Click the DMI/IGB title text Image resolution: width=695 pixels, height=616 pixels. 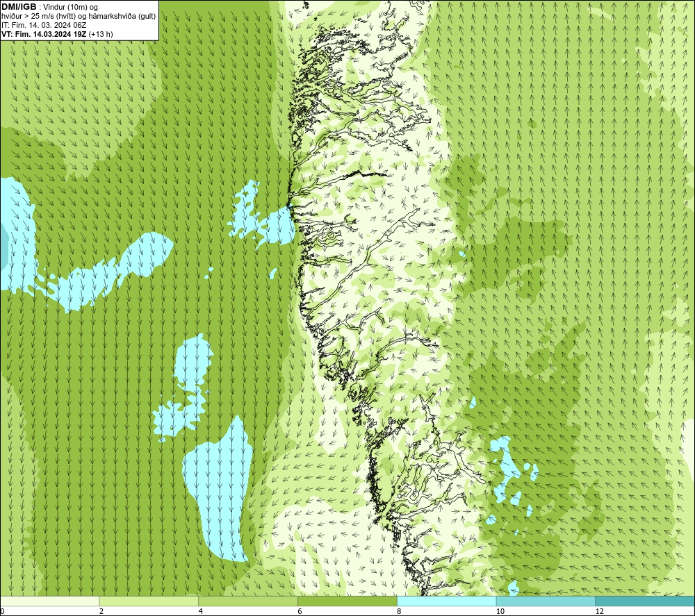tap(19, 7)
